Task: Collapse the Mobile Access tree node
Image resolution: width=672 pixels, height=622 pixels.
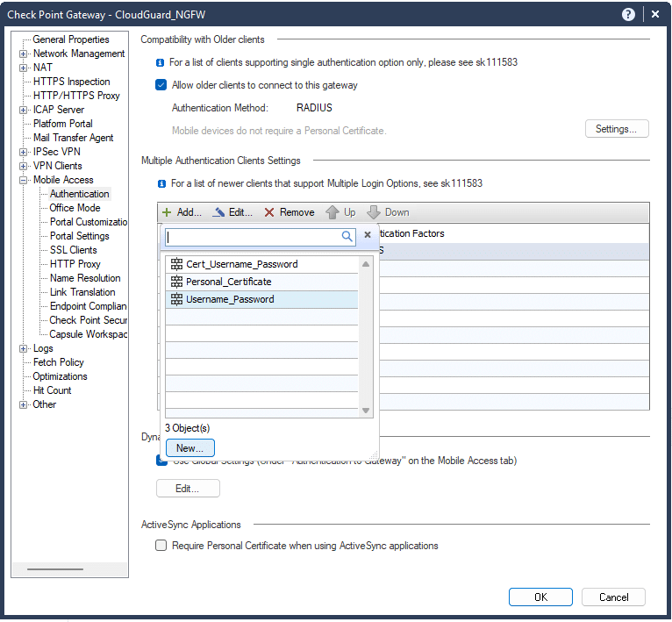Action: click(x=24, y=180)
